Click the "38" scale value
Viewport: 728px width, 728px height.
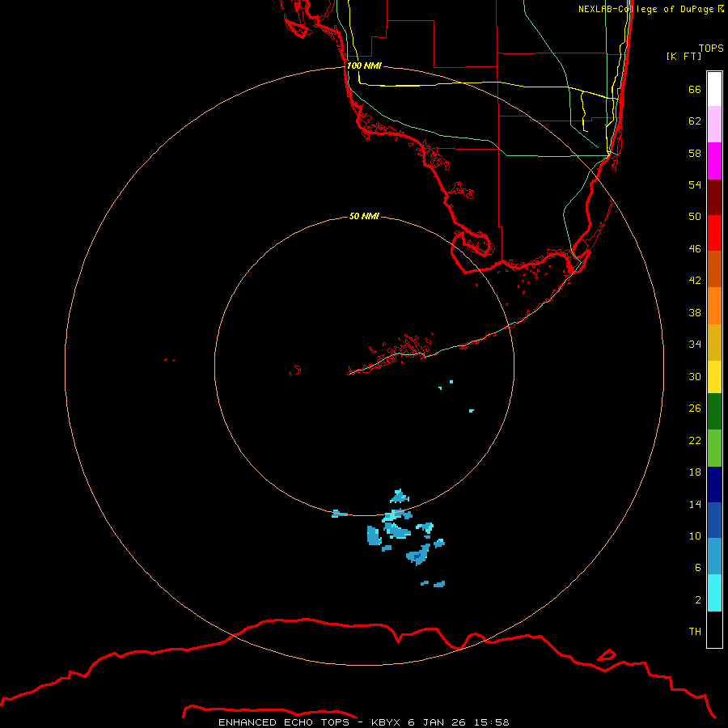[695, 312]
